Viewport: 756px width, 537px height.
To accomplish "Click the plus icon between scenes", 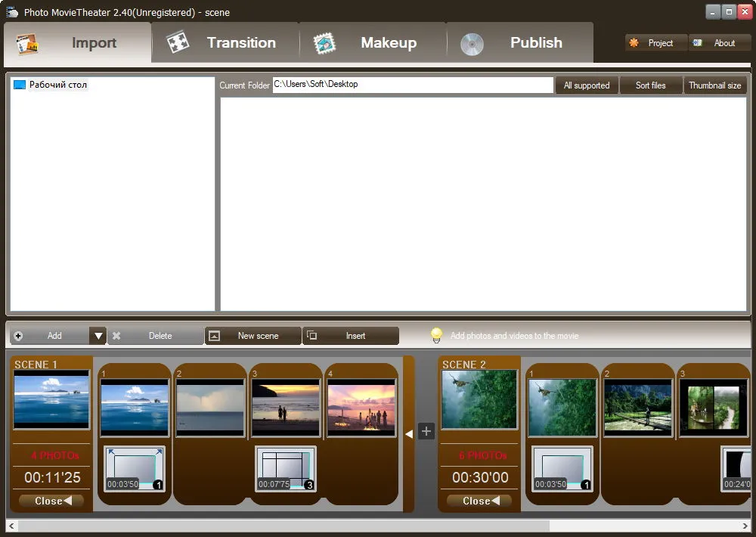I will click(426, 431).
